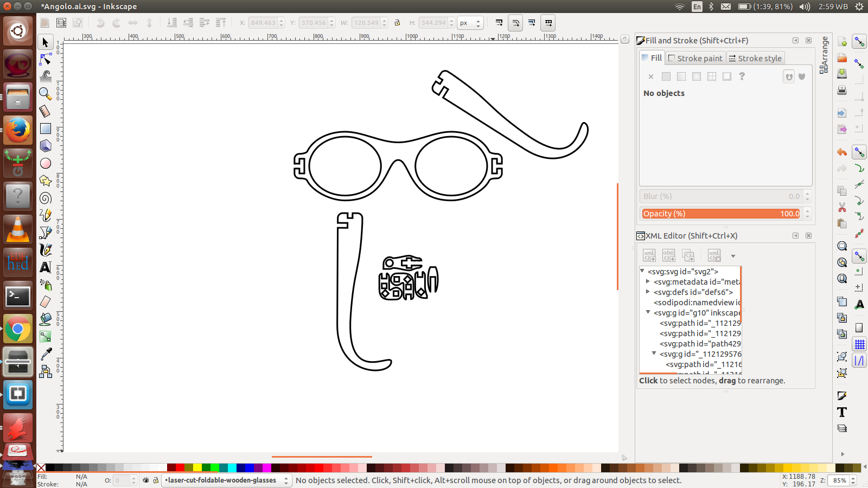Open the px units dropdown
868x488 pixels.
click(x=470, y=23)
